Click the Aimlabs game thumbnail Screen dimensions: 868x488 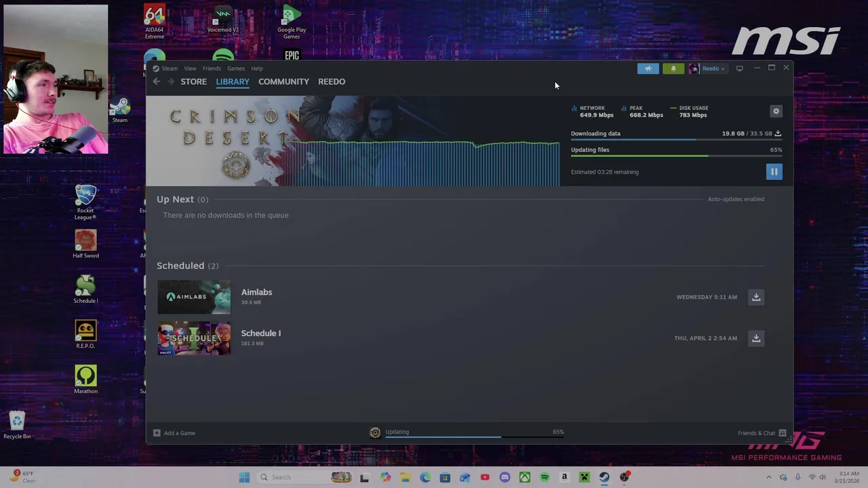click(194, 297)
